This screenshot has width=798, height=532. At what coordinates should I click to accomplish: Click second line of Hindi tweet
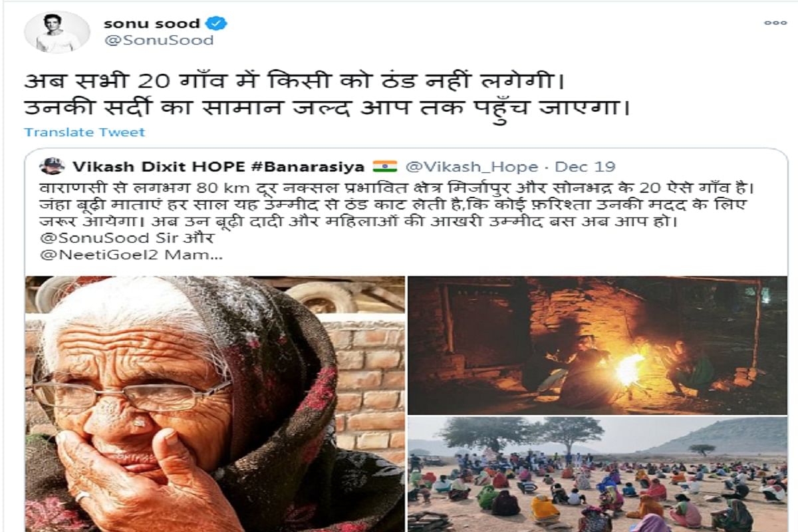click(327, 108)
